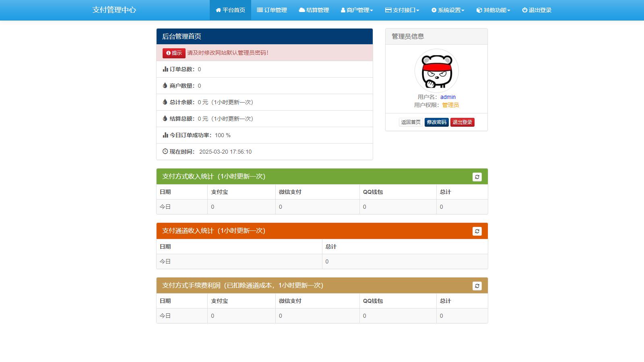Click the info icon in the 提示 alert
Screen dimensions: 644x362
[x=167, y=53]
